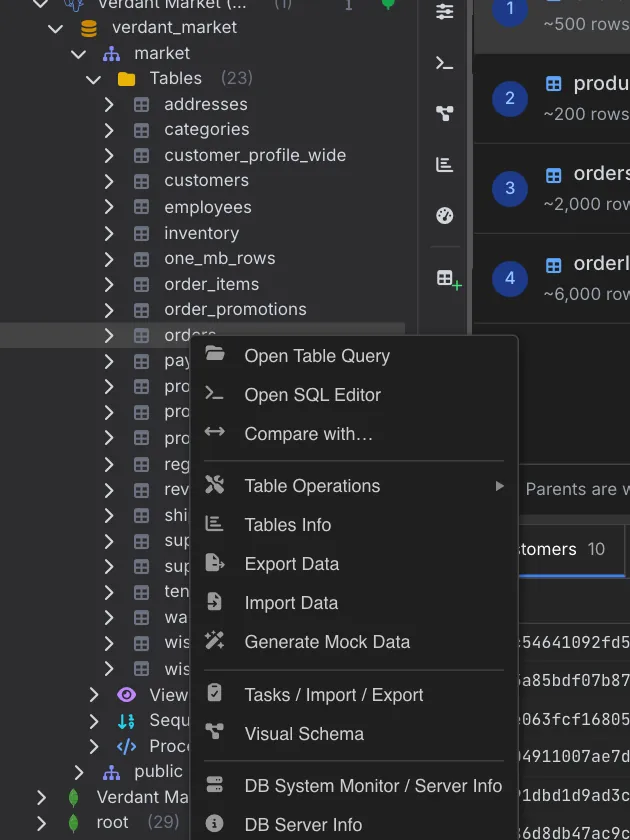Click the verdant_market database icon
The image size is (630, 840).
[x=89, y=28]
